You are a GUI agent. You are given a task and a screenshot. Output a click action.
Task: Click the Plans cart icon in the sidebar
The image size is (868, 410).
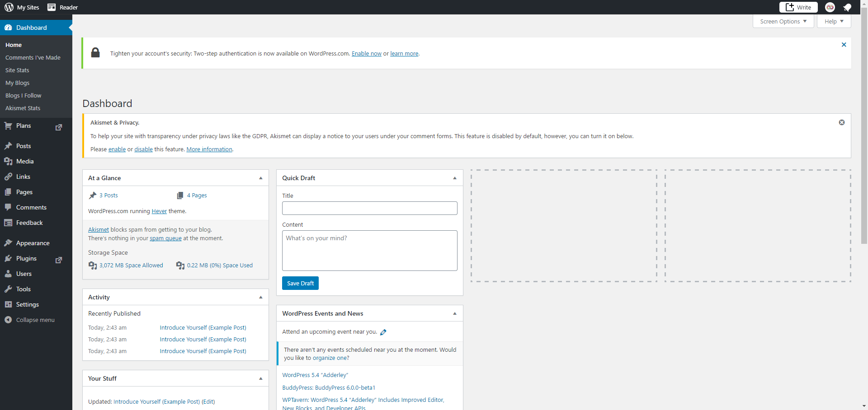(8, 126)
